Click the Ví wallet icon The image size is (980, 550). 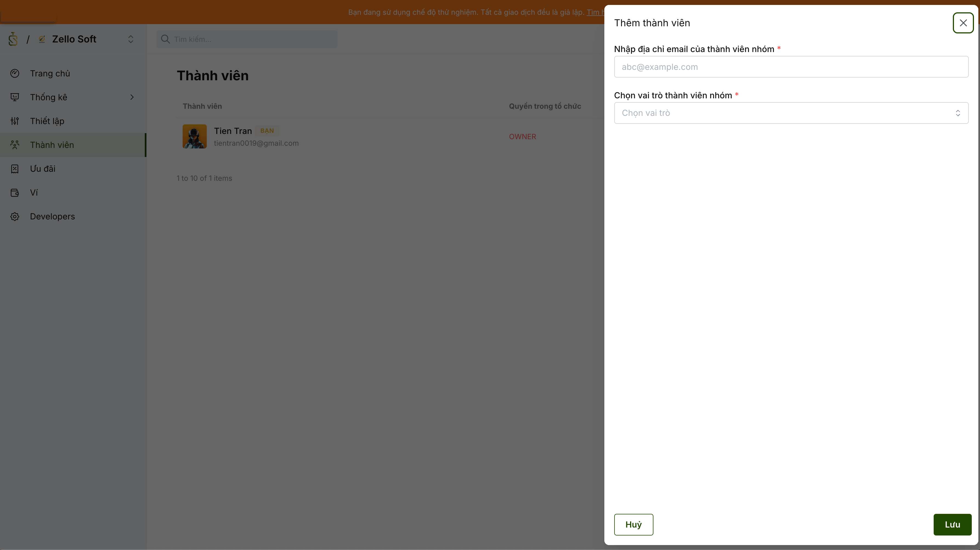tap(15, 193)
